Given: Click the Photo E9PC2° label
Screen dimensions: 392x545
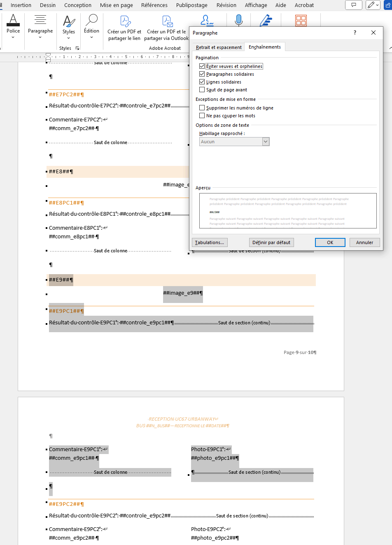Looking at the screenshot, I should 211,529.
